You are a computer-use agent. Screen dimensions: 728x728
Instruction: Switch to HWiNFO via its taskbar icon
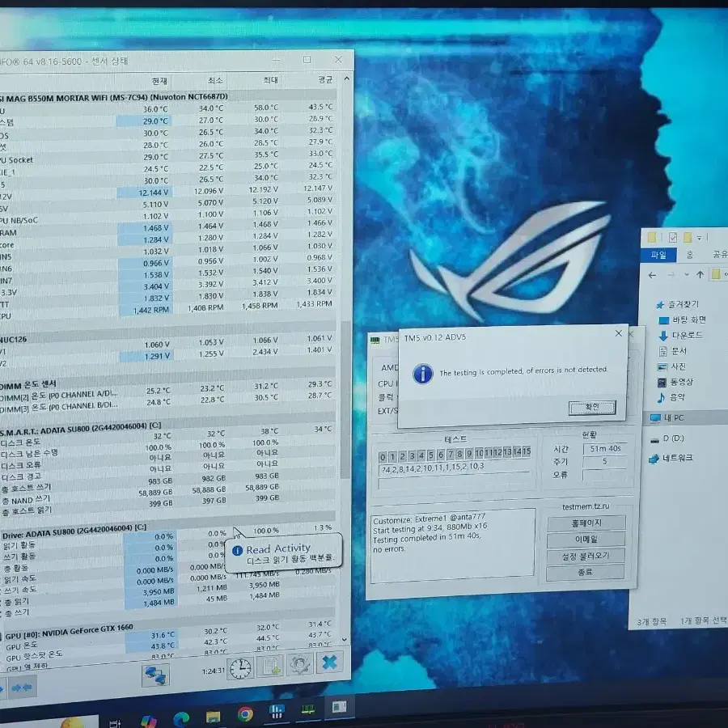click(277, 711)
